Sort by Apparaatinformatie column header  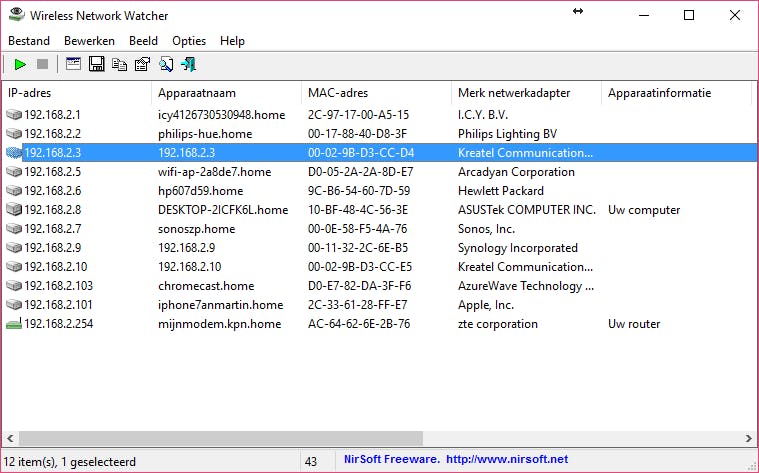(x=677, y=93)
